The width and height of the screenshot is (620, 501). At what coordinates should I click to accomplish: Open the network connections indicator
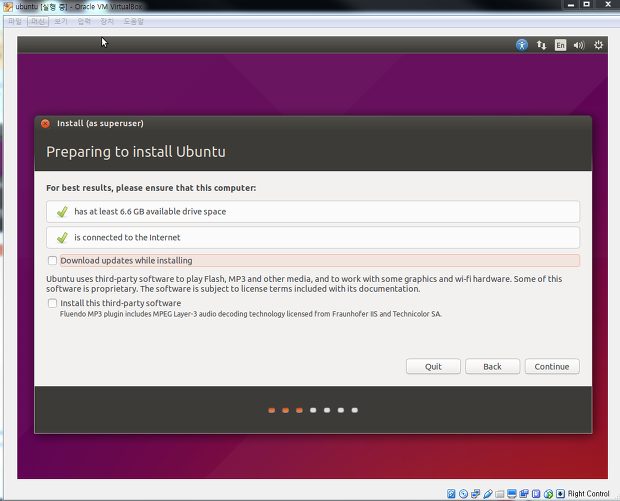(541, 45)
